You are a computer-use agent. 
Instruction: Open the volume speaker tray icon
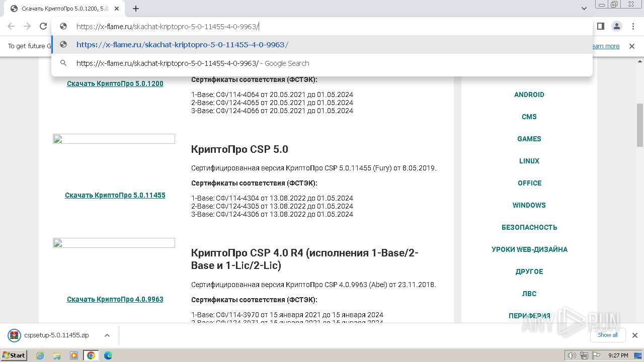tap(572, 355)
